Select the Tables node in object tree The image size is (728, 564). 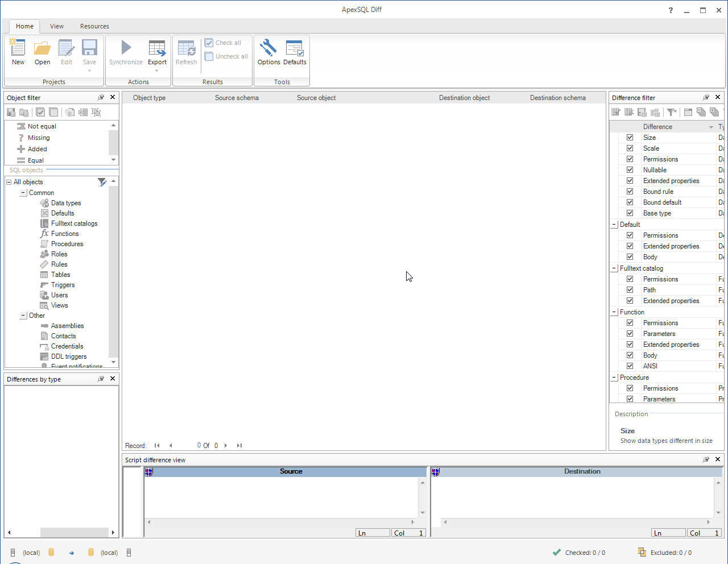pos(60,275)
